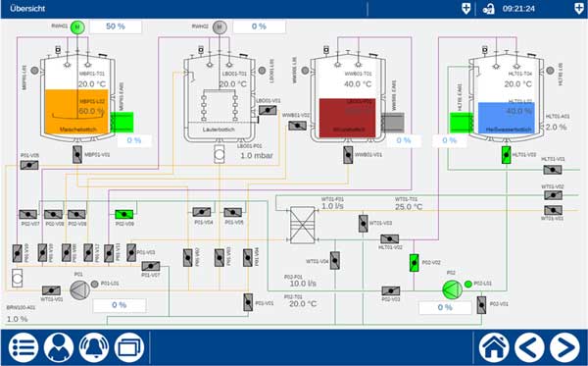Select the heat exchanger symbol
This screenshot has width=588, height=366.
(x=302, y=225)
